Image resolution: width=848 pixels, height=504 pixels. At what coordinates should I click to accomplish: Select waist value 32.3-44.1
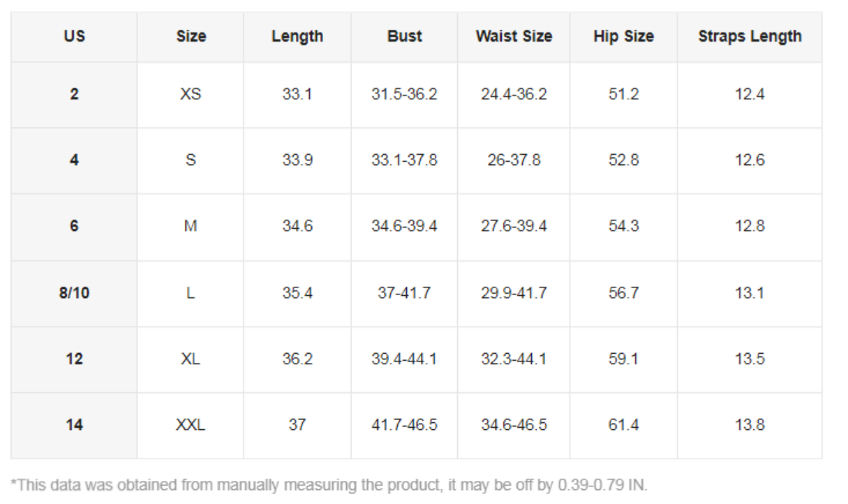(513, 359)
